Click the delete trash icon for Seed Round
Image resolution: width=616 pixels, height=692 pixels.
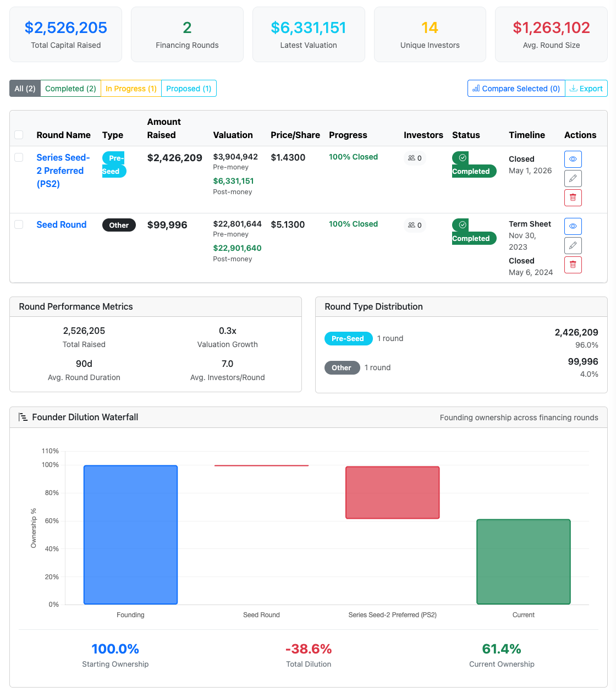click(x=573, y=265)
